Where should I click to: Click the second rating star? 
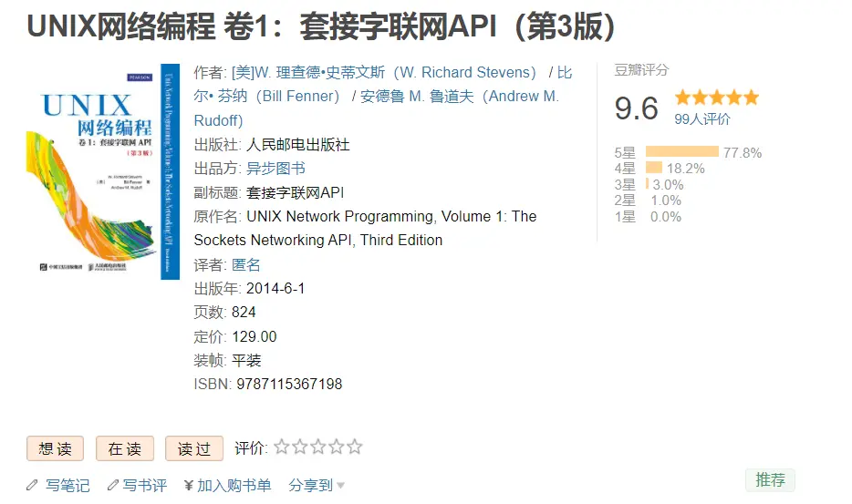(x=300, y=447)
